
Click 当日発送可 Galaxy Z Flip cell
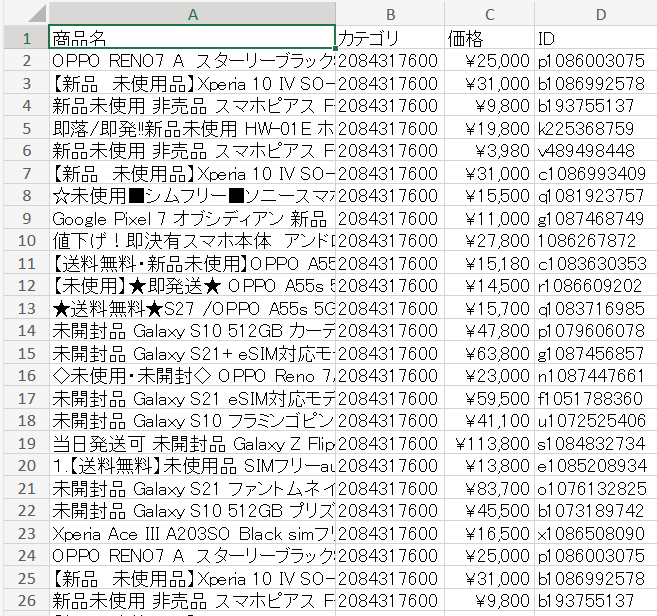pyautogui.click(x=192, y=443)
